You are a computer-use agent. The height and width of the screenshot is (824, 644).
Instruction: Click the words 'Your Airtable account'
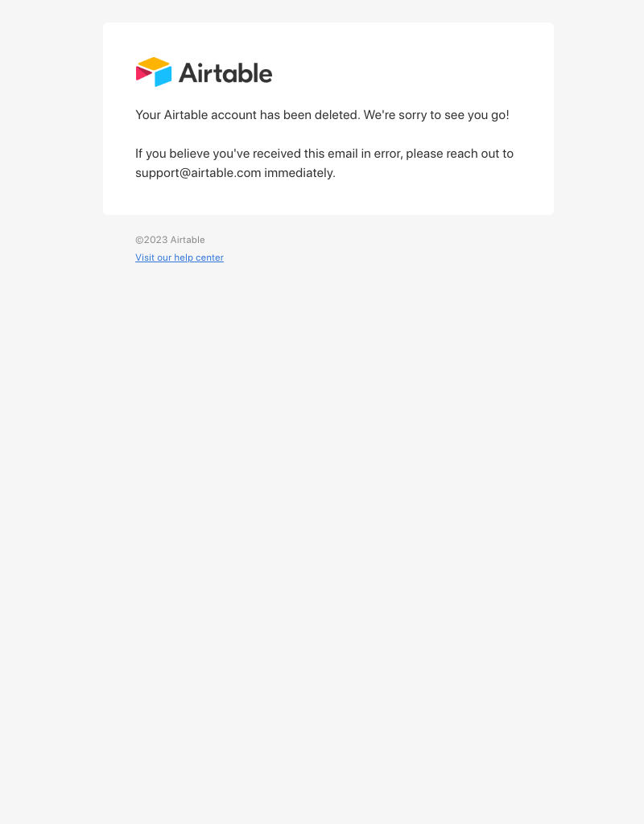tap(196, 115)
